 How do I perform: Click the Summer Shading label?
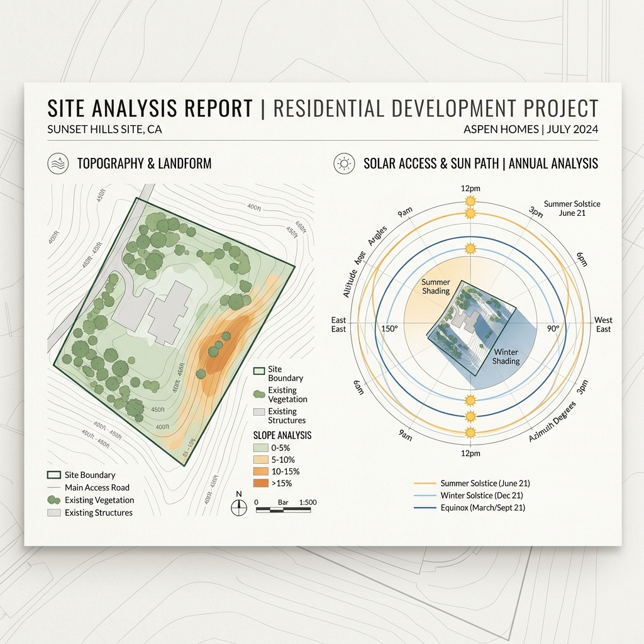tap(436, 287)
